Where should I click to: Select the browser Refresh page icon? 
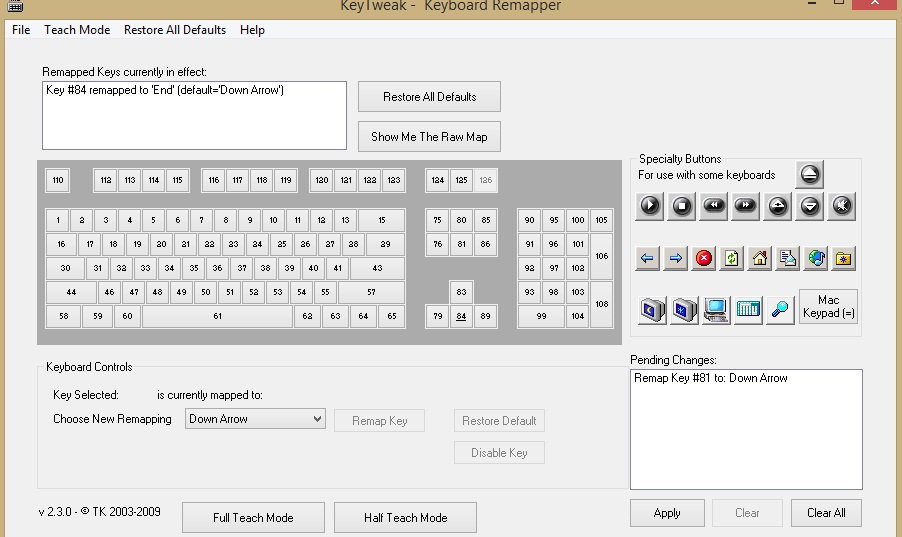(x=731, y=258)
